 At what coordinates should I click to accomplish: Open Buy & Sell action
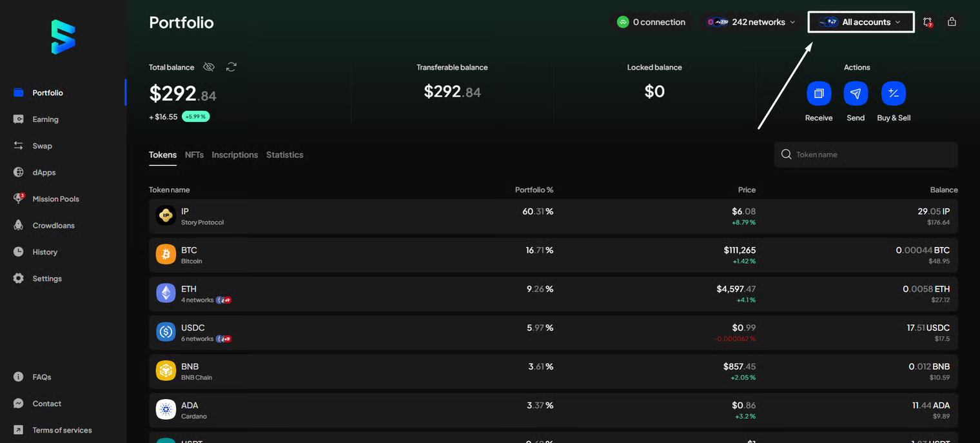click(x=893, y=94)
